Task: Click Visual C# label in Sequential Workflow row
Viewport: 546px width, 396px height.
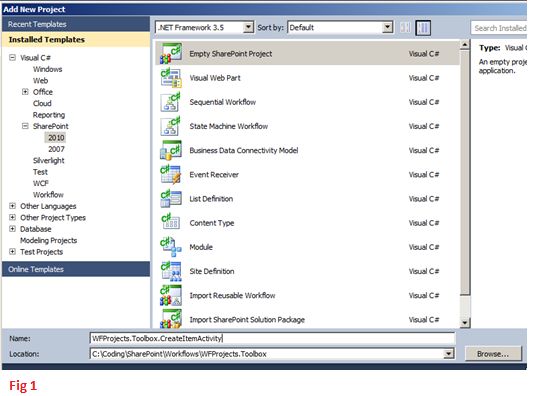Action: (x=423, y=102)
